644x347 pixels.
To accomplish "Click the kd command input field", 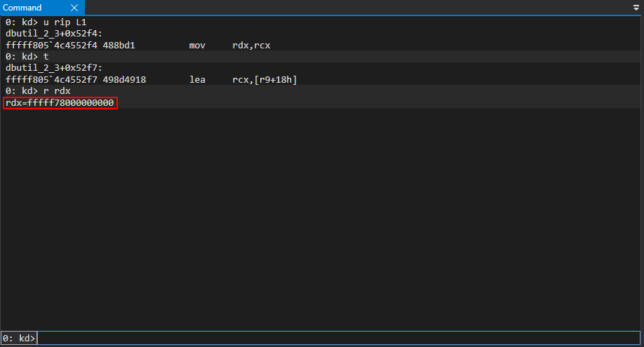I will click(x=337, y=338).
